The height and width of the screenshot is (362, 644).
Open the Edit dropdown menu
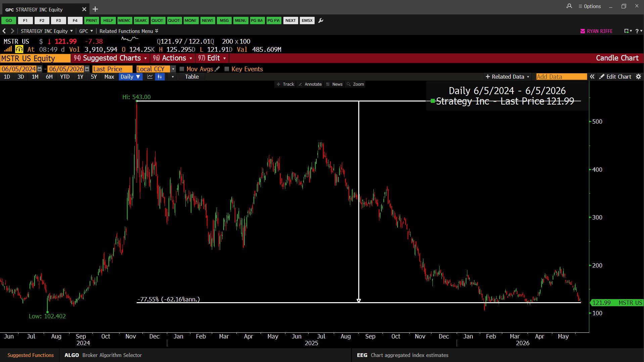[x=212, y=58]
